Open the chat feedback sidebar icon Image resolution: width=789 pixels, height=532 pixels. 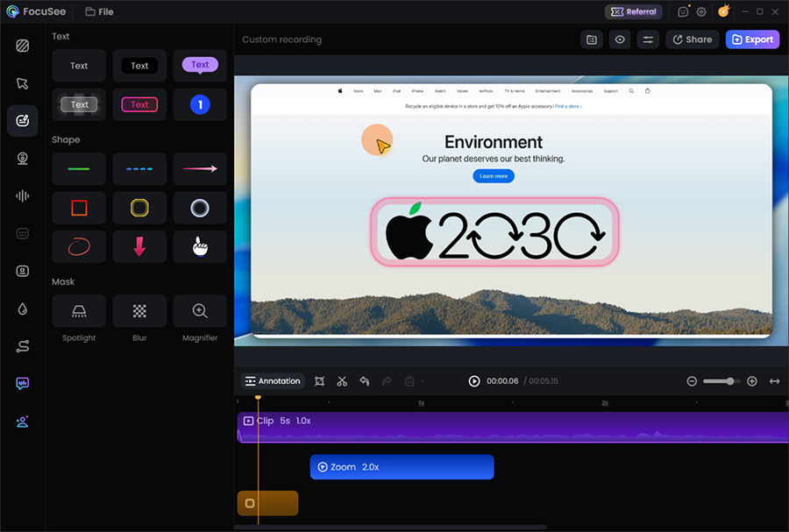tap(23, 384)
